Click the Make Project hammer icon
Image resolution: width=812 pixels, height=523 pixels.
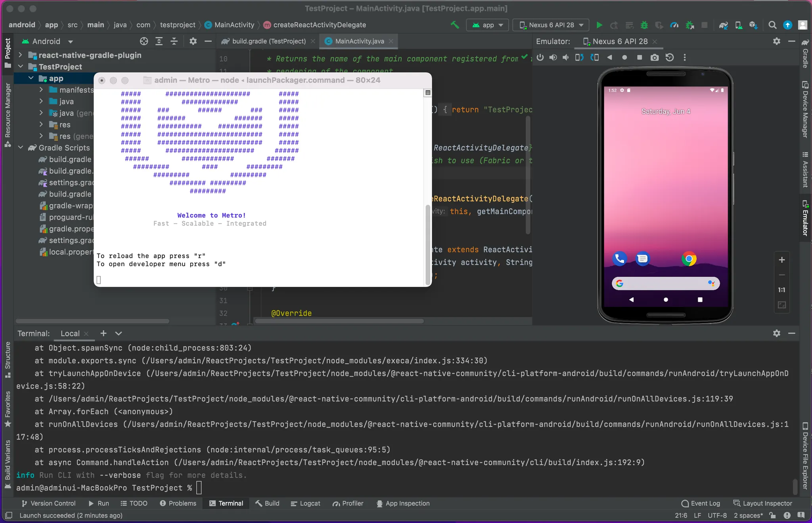tap(455, 25)
